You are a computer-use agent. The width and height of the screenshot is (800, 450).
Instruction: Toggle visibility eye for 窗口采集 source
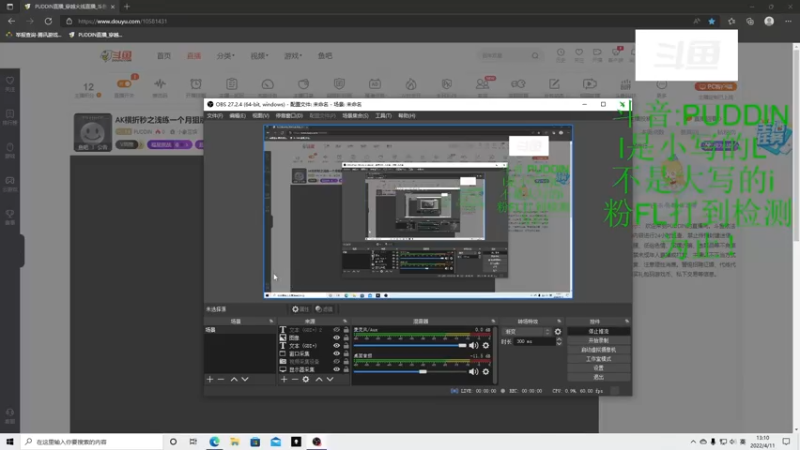[336, 354]
